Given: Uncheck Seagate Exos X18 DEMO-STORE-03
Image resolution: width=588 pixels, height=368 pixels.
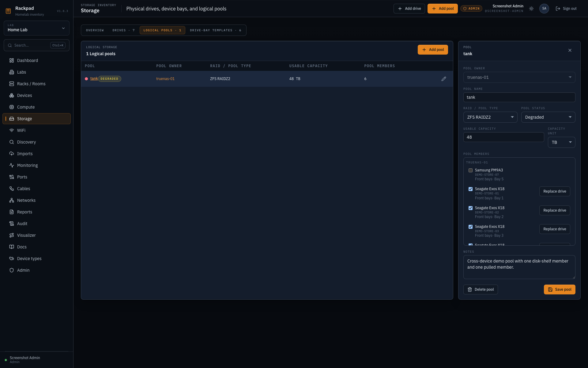Looking at the screenshot, I should pyautogui.click(x=470, y=227).
